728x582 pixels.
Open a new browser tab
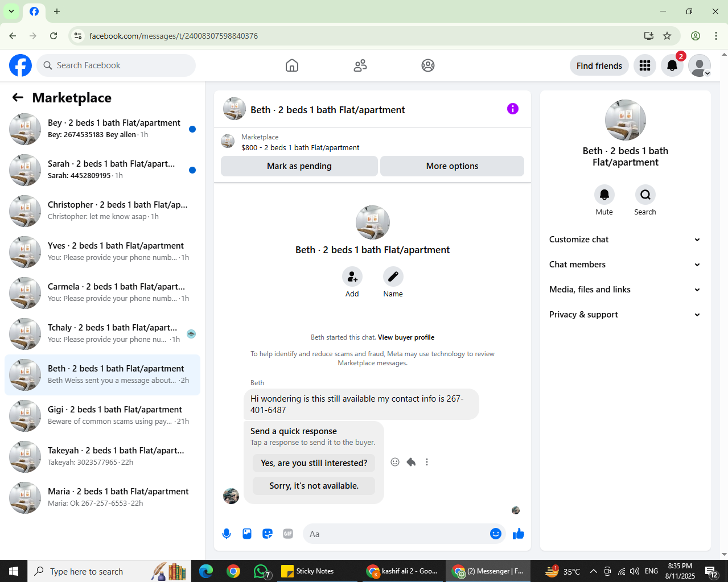pos(57,11)
